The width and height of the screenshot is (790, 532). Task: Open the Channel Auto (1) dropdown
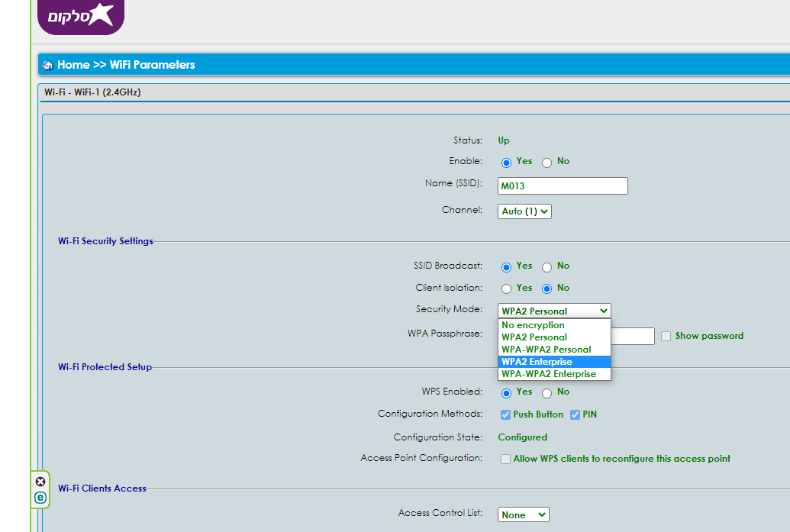coord(524,211)
